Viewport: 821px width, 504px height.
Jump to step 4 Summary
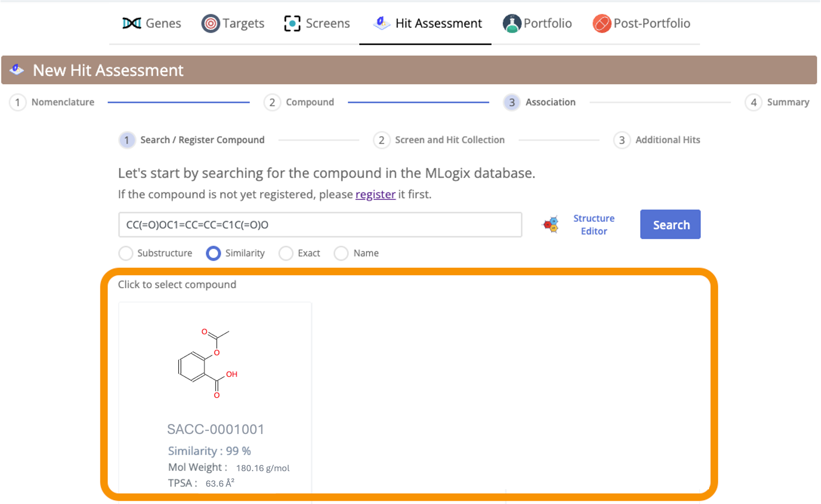tap(777, 102)
